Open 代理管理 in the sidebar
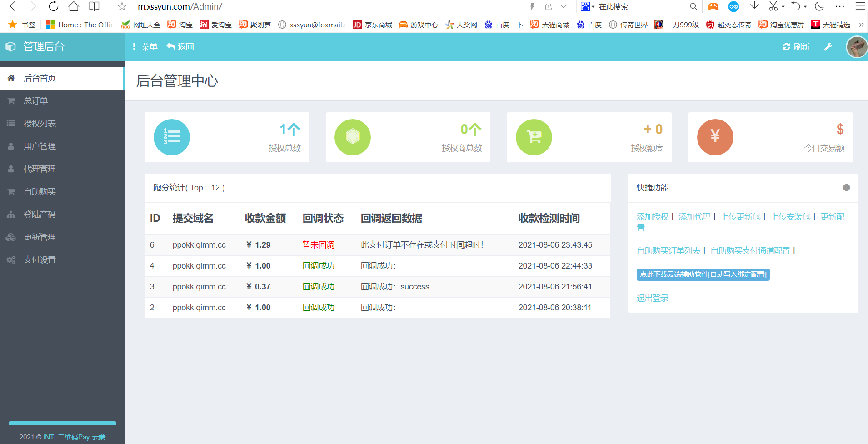Viewport: 868px width, 444px height. click(62, 169)
